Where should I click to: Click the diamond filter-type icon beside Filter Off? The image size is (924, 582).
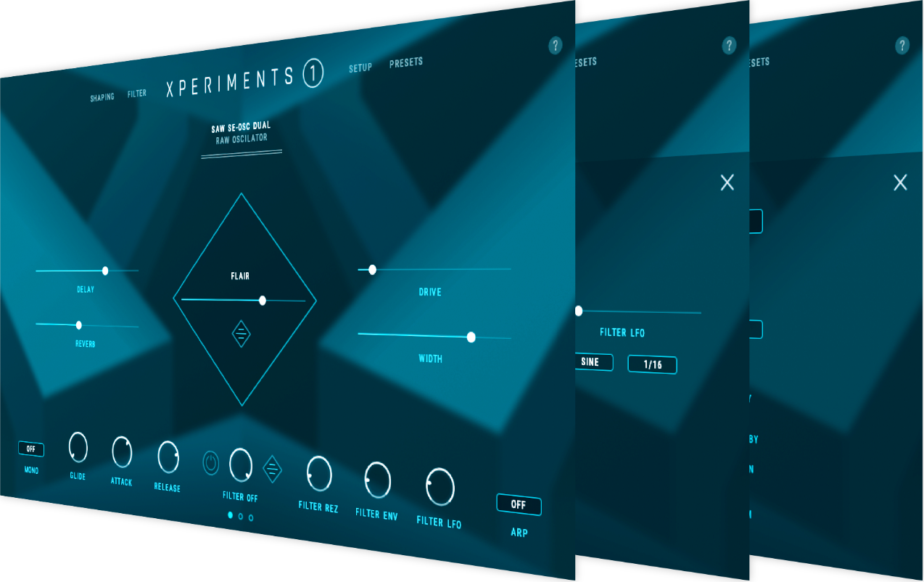[272, 469]
